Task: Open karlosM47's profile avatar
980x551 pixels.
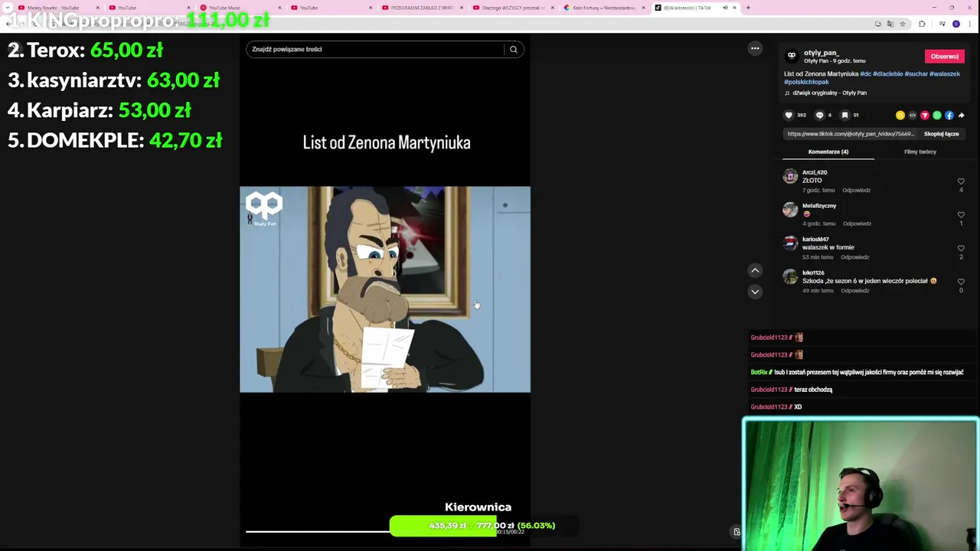Action: click(x=790, y=243)
